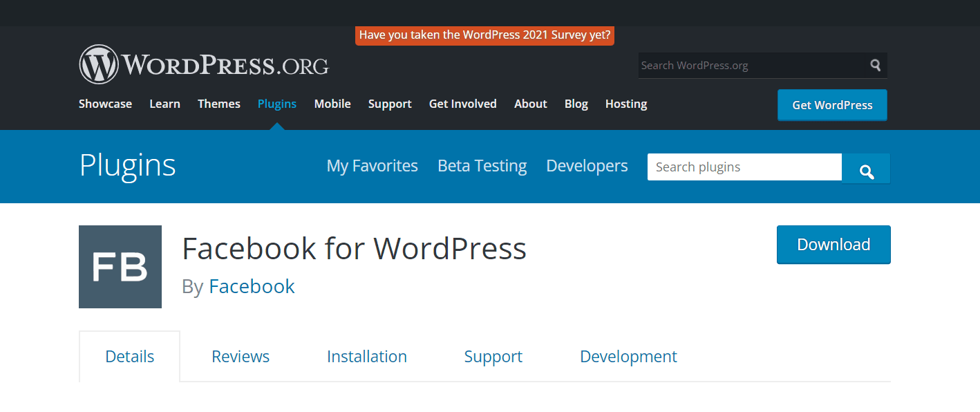Click the WordPress.org logo
980x412 pixels.
[204, 65]
